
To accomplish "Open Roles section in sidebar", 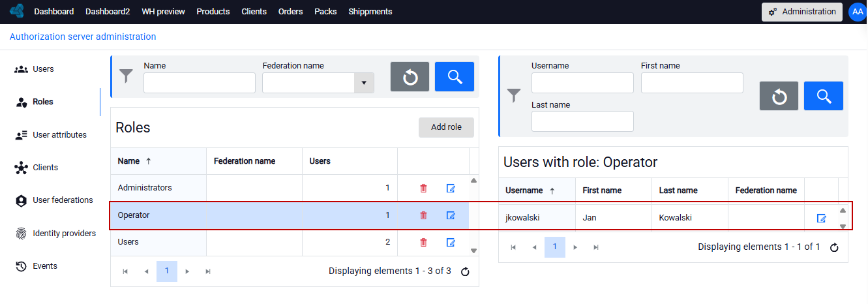I will (x=43, y=102).
